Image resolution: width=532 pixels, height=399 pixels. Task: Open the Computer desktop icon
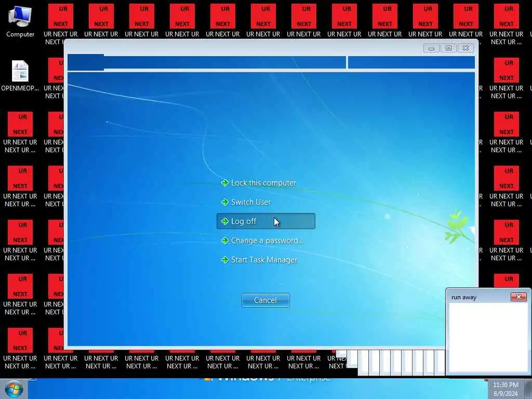[x=20, y=21]
